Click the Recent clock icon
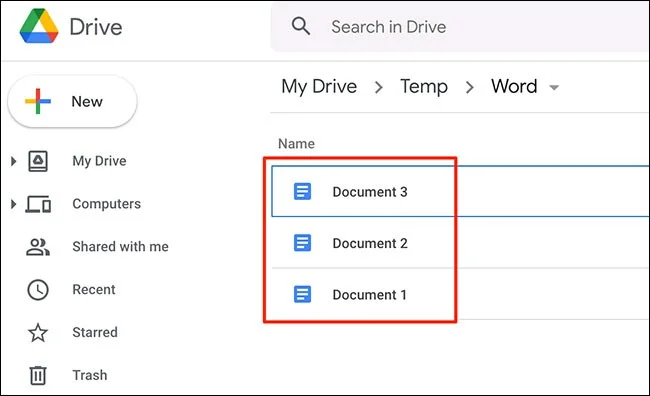Viewport: 650px width, 396px height. point(38,290)
